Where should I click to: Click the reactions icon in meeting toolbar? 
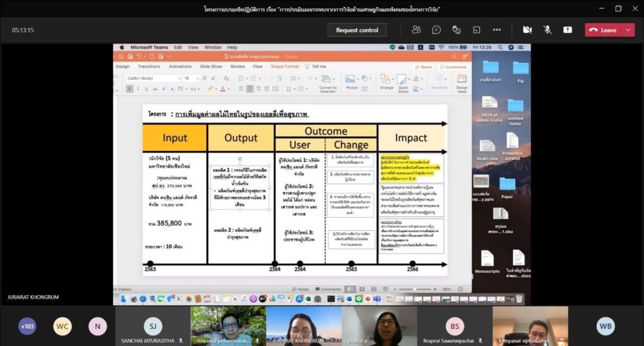(x=457, y=30)
